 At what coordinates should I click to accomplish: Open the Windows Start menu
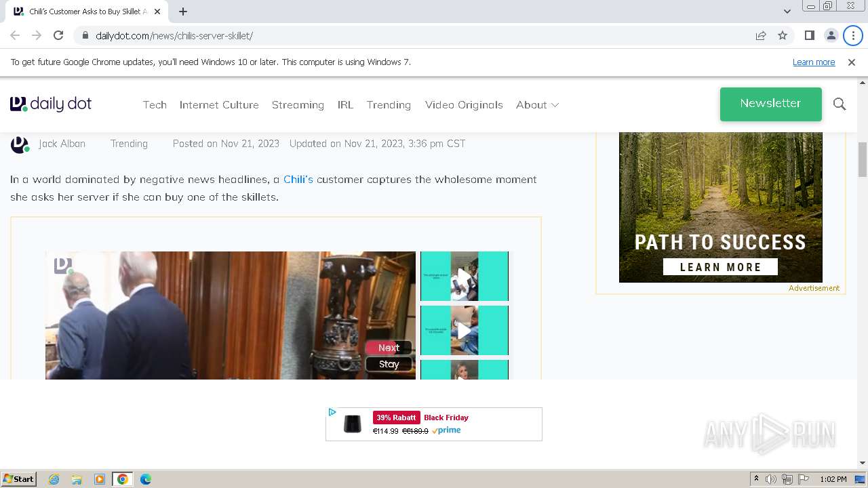click(18, 479)
